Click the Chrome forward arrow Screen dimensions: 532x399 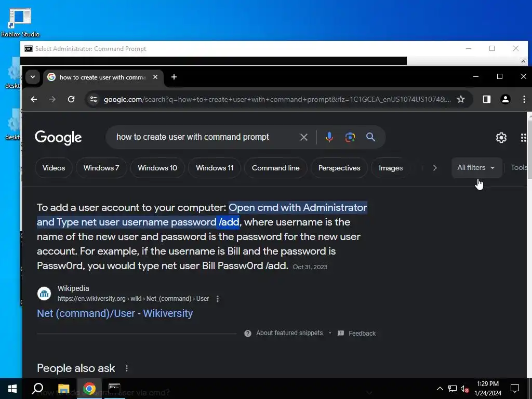[52, 99]
